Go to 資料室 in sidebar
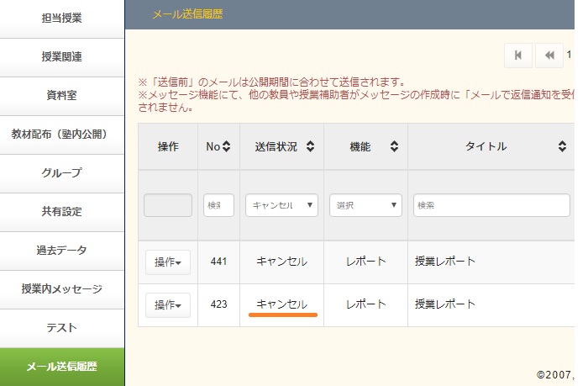The height and width of the screenshot is (386, 588). tap(62, 96)
